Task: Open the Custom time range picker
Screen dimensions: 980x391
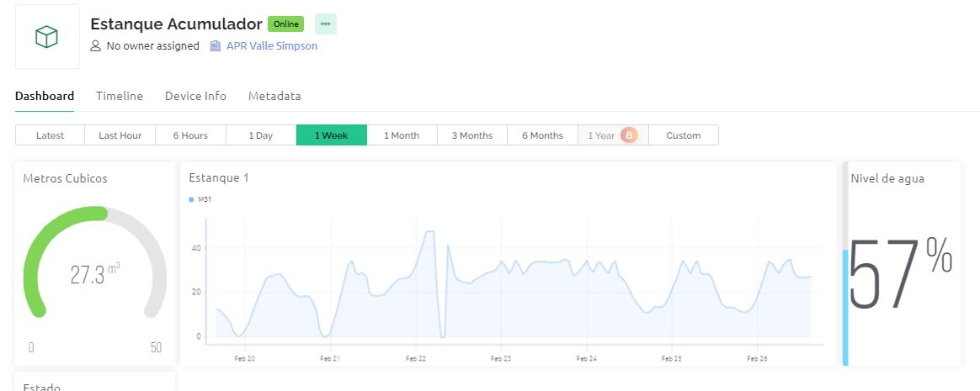Action: pyautogui.click(x=683, y=135)
